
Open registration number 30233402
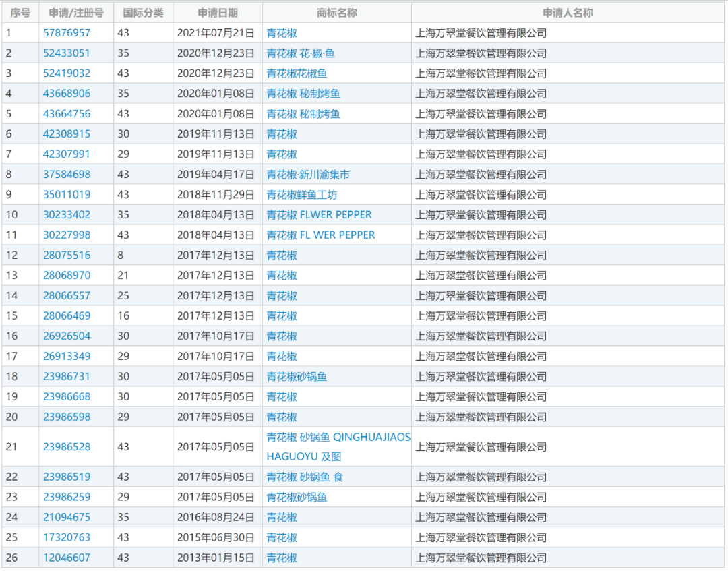[x=66, y=214]
